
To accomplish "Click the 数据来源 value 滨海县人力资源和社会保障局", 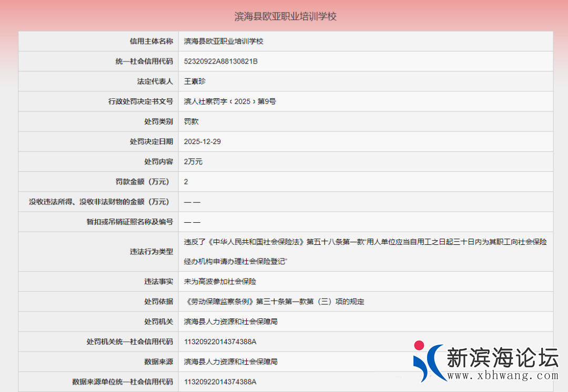I will 230,362.
